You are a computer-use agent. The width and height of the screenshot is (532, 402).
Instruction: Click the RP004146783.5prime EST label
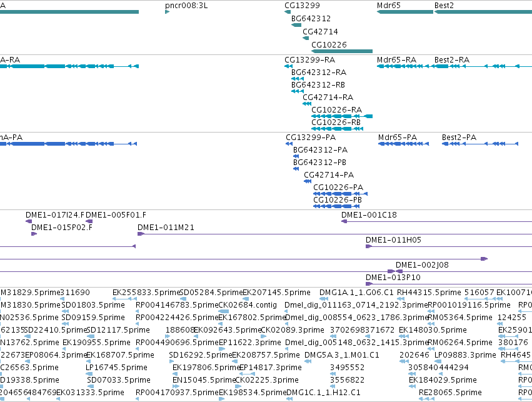(x=177, y=306)
